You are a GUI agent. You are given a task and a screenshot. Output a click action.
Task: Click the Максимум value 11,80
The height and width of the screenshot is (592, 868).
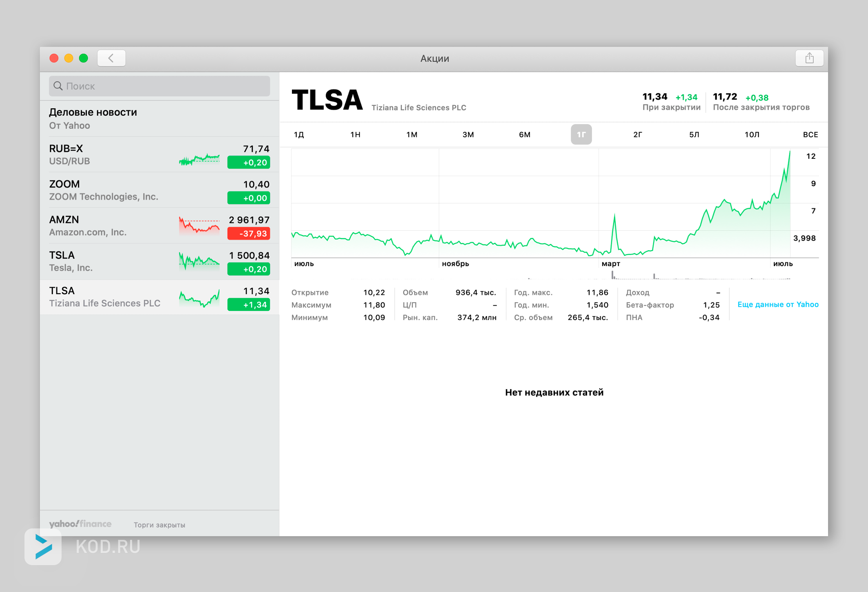tap(374, 305)
